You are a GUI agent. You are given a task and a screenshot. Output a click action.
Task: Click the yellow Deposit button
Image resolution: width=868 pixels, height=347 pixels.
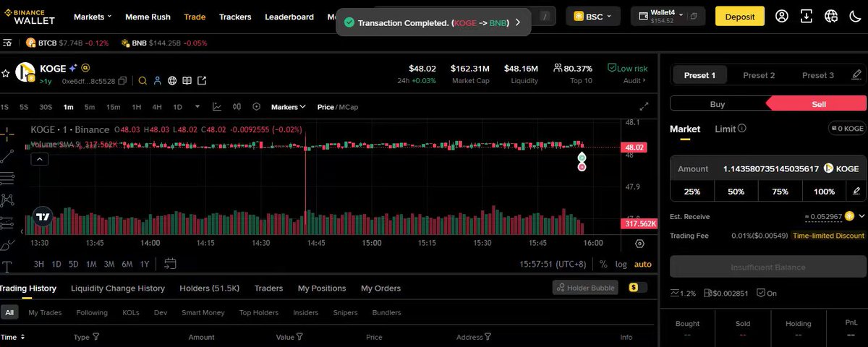pyautogui.click(x=739, y=16)
